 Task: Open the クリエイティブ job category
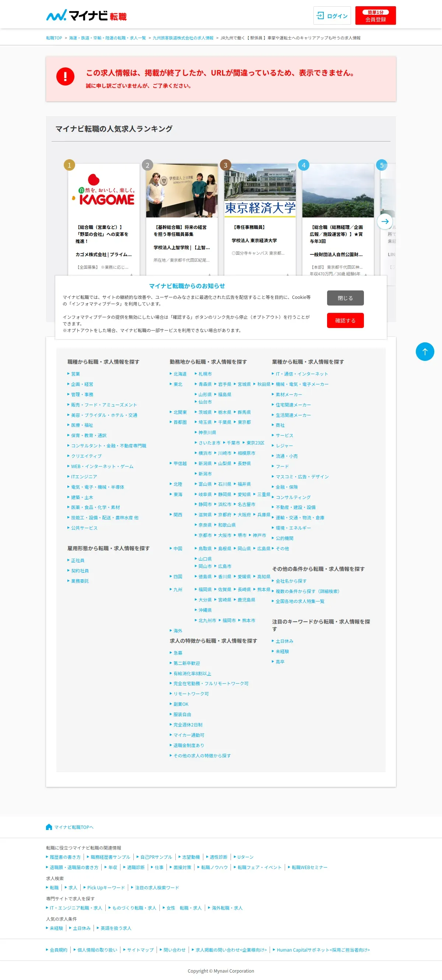86,456
